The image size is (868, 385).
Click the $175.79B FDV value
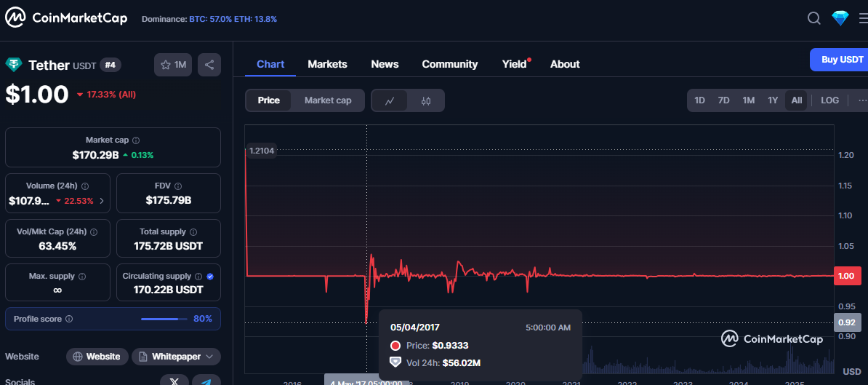(168, 201)
